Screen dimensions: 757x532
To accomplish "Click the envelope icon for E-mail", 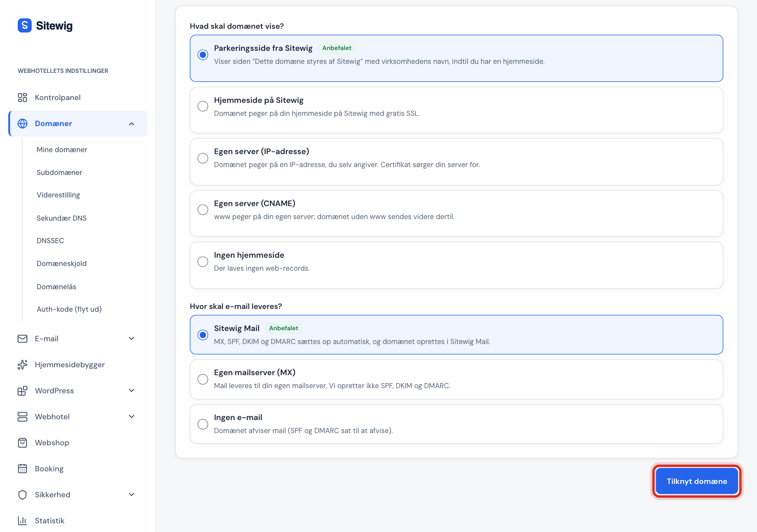I will pyautogui.click(x=22, y=339).
